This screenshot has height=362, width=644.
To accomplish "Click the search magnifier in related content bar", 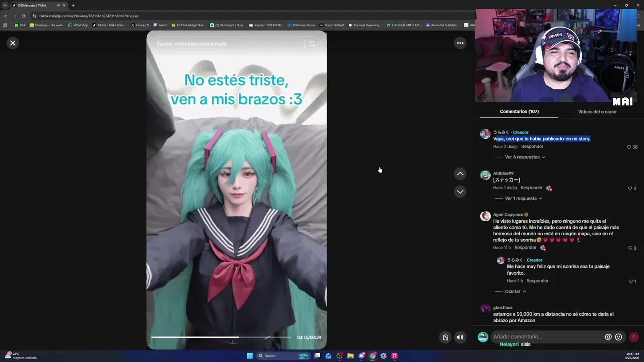I will [x=312, y=44].
